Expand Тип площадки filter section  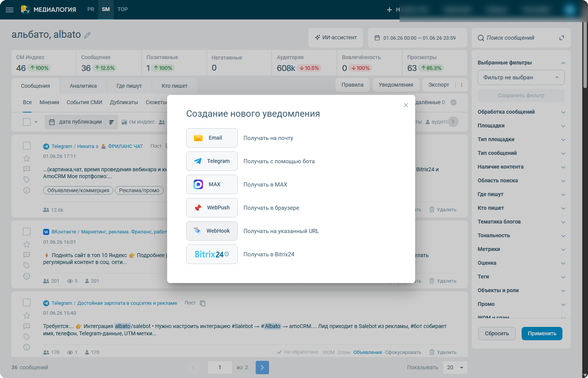click(x=521, y=139)
